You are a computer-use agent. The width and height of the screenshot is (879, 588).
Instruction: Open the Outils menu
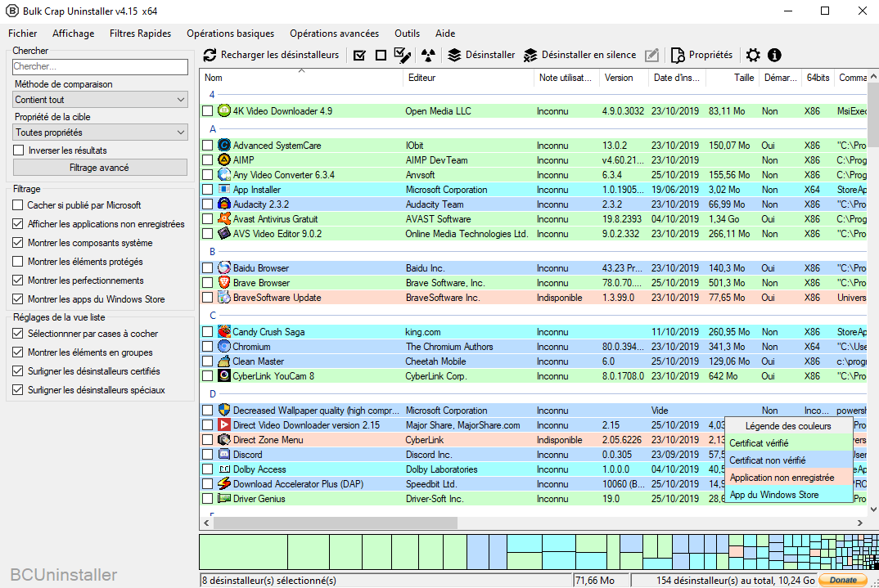click(x=407, y=33)
